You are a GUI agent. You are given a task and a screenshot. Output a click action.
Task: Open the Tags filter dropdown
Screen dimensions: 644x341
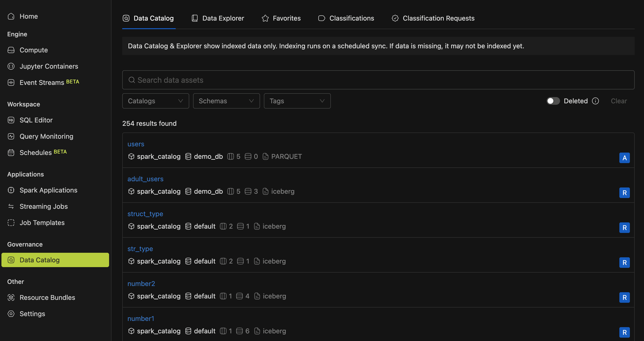point(297,101)
